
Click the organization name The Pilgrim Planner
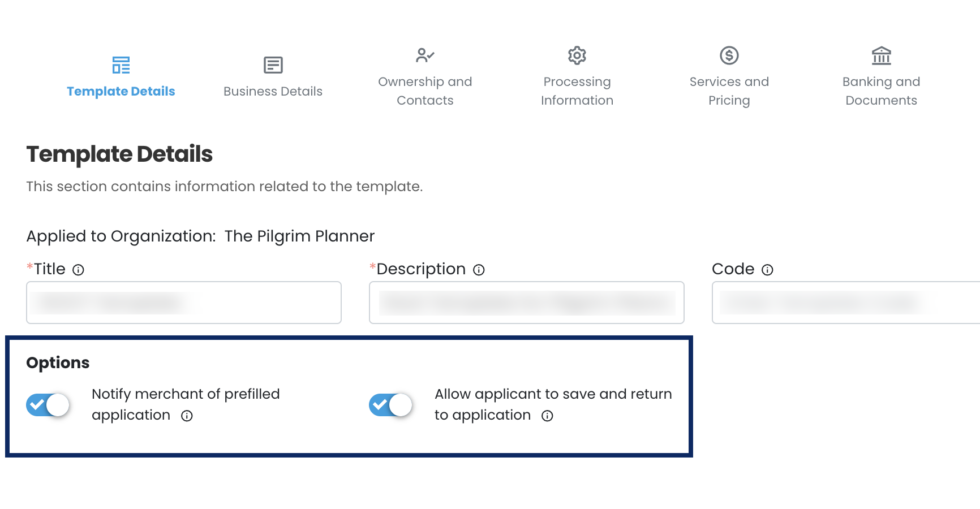tap(299, 236)
